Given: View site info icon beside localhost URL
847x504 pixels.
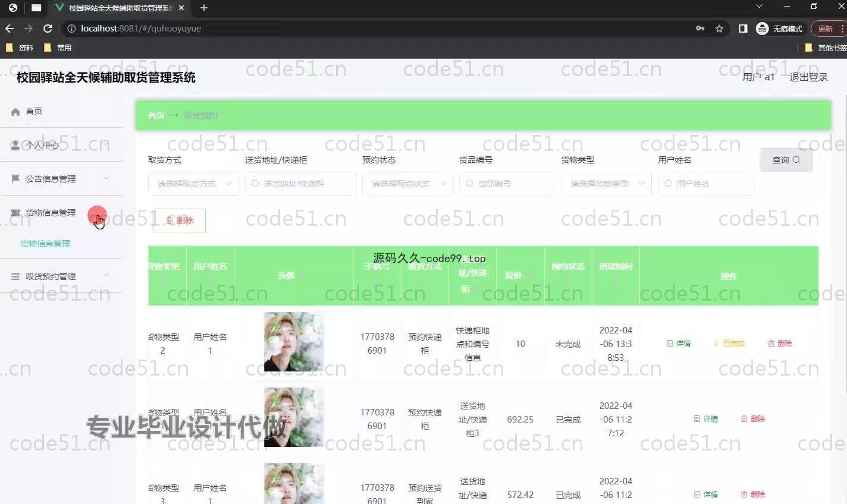Looking at the screenshot, I should point(71,29).
